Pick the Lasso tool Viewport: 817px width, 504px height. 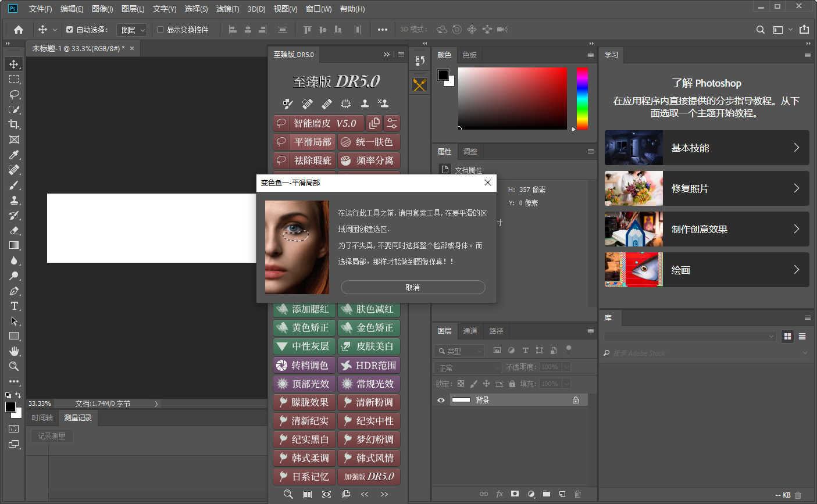coord(14,94)
